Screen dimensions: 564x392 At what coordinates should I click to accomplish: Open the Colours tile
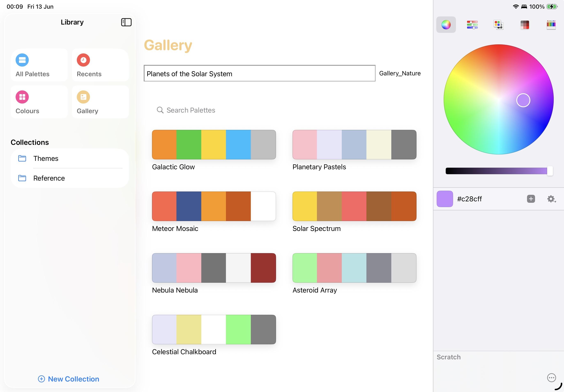click(x=39, y=102)
